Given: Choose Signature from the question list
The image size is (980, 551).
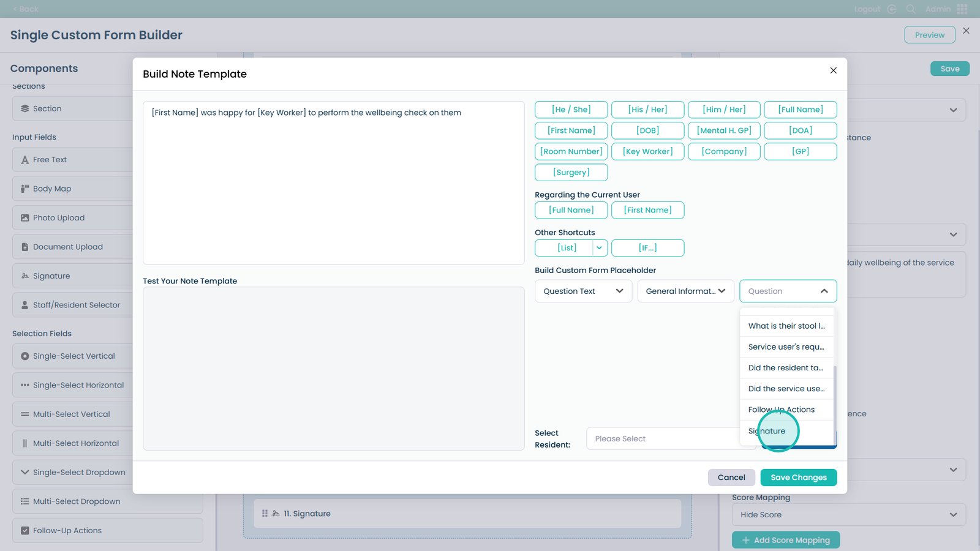Looking at the screenshot, I should (767, 431).
